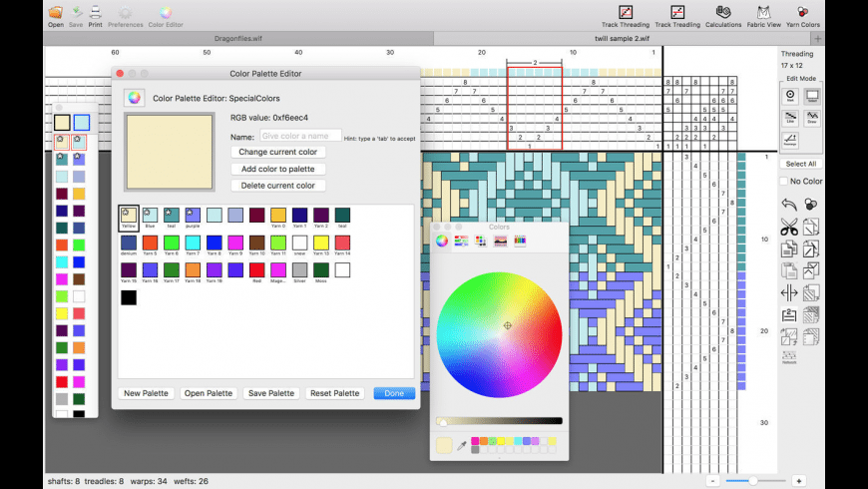Enable the No Color checkbox
The image size is (868, 489).
pos(784,182)
